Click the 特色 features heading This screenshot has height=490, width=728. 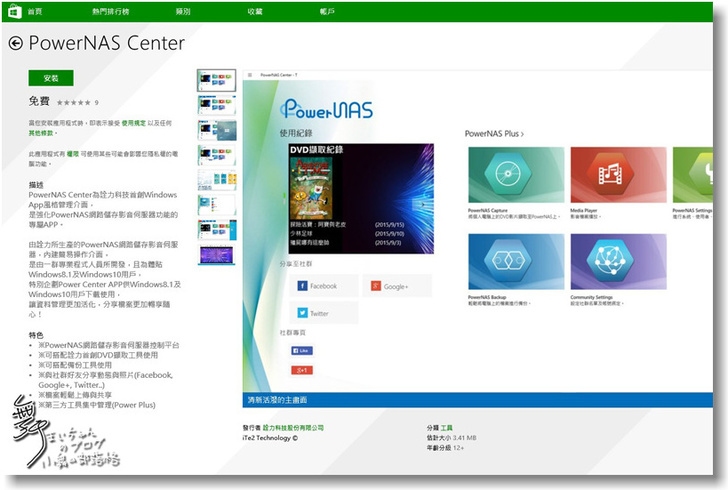click(36, 335)
